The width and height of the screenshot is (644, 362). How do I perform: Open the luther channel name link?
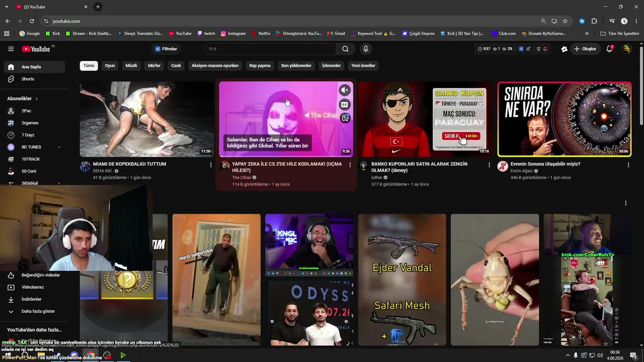377,177
